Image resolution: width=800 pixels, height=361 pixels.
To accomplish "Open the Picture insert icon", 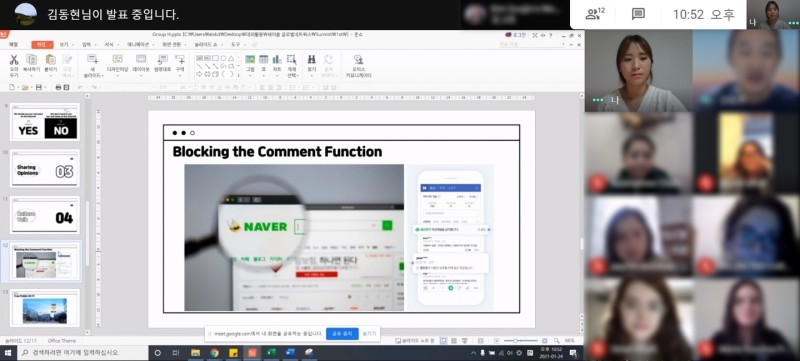I will [x=250, y=59].
